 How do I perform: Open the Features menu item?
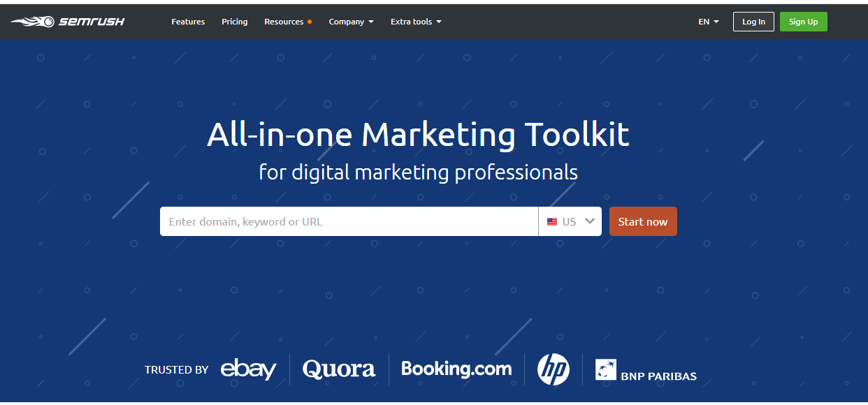coord(188,22)
